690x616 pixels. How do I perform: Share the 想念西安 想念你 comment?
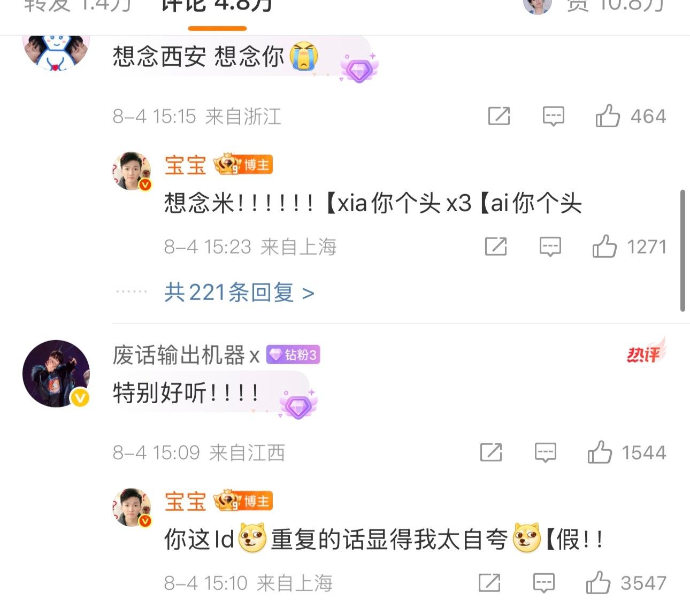(499, 116)
